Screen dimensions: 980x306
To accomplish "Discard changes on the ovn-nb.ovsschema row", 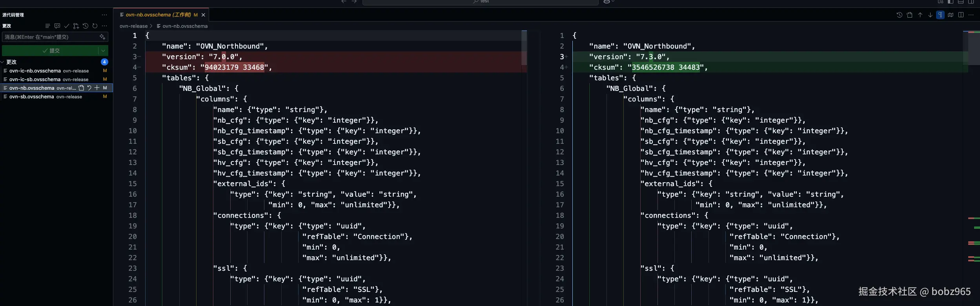I will tap(89, 88).
